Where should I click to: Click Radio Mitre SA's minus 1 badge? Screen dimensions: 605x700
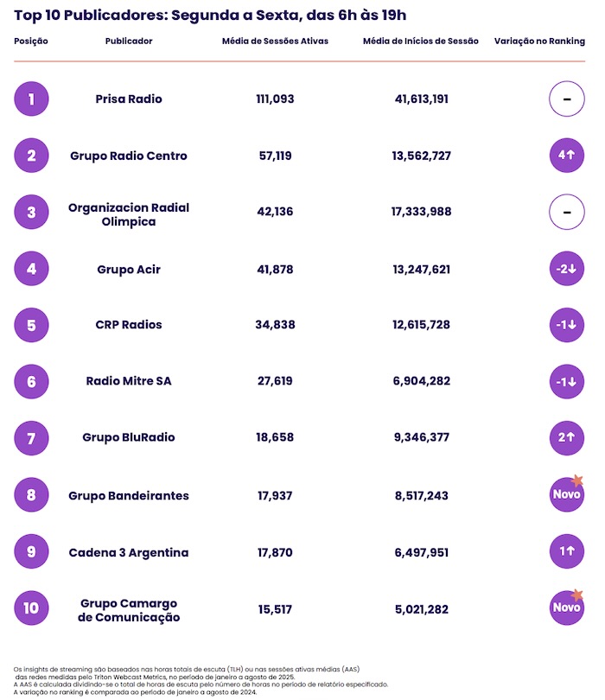567,381
